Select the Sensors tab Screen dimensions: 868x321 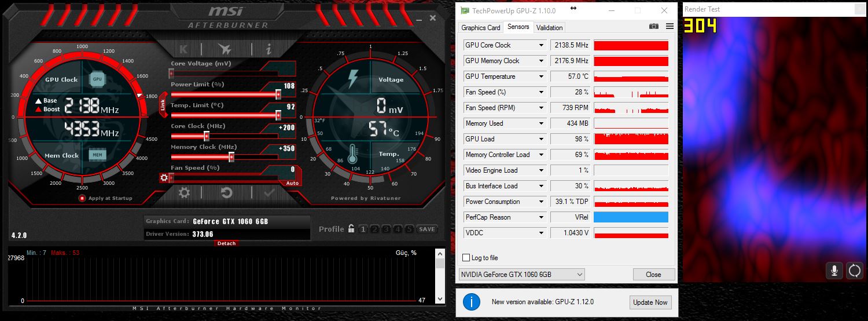coord(518,27)
